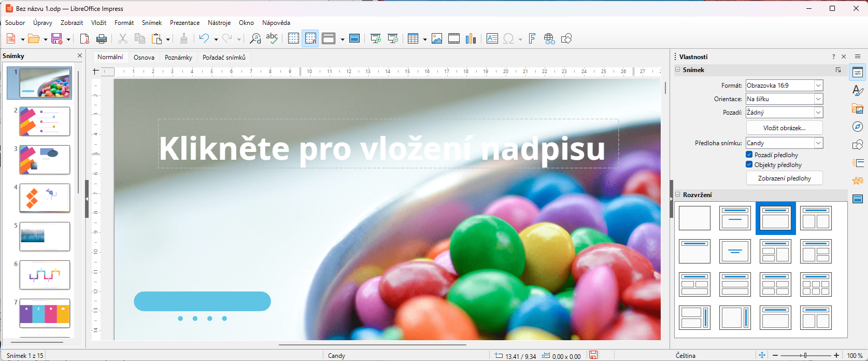This screenshot has height=361, width=868.
Task: Open the Vložit menu
Action: click(98, 23)
